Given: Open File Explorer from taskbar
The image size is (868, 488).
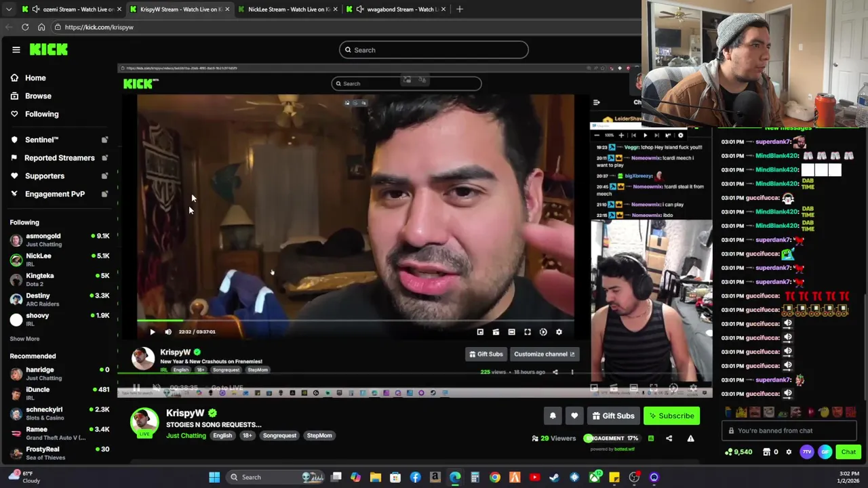Looking at the screenshot, I should pos(375,477).
